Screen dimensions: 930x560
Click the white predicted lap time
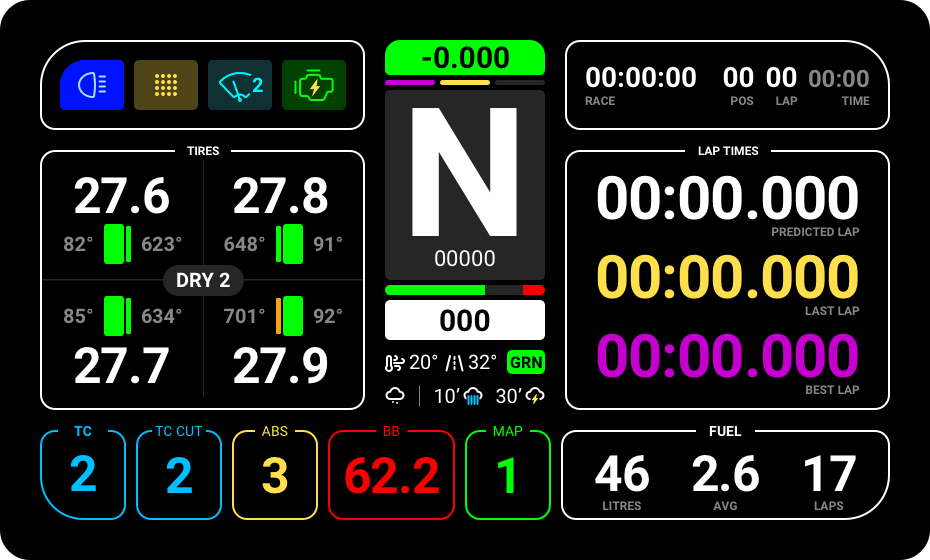(x=728, y=198)
